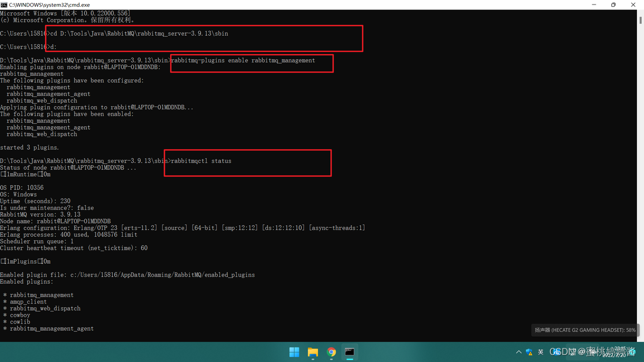This screenshot has height=362, width=644.
Task: Click 'Is under maintenance?: false' line
Action: coord(47,208)
